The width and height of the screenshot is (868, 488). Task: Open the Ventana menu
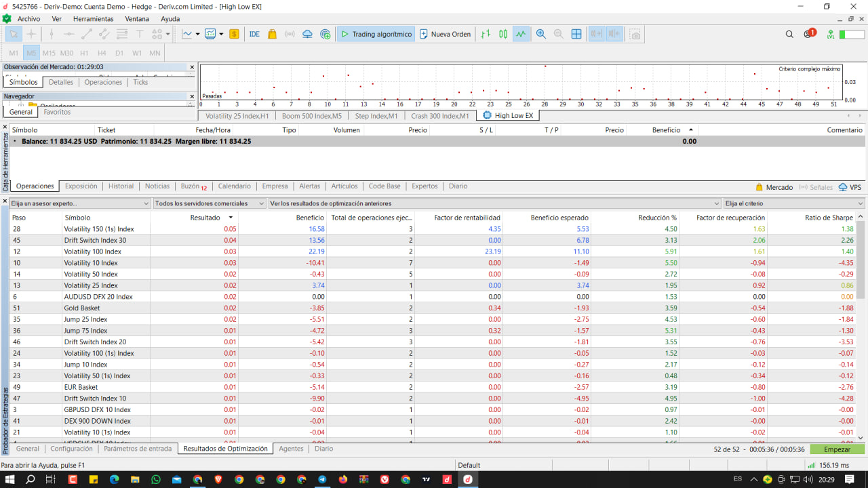click(137, 19)
